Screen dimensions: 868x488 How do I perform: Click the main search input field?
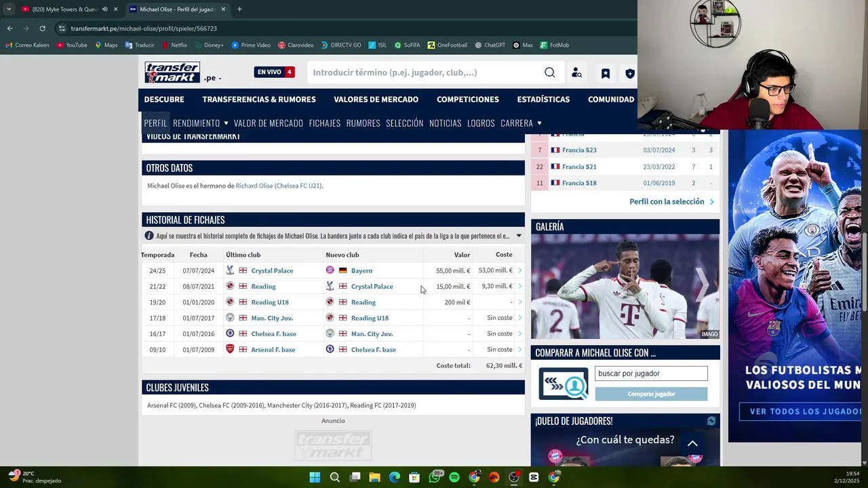click(426, 73)
